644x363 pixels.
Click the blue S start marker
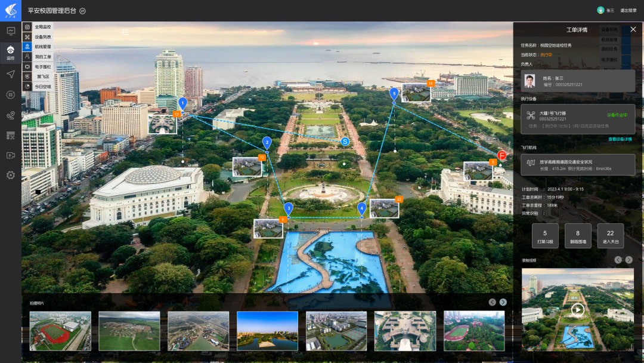(x=345, y=141)
